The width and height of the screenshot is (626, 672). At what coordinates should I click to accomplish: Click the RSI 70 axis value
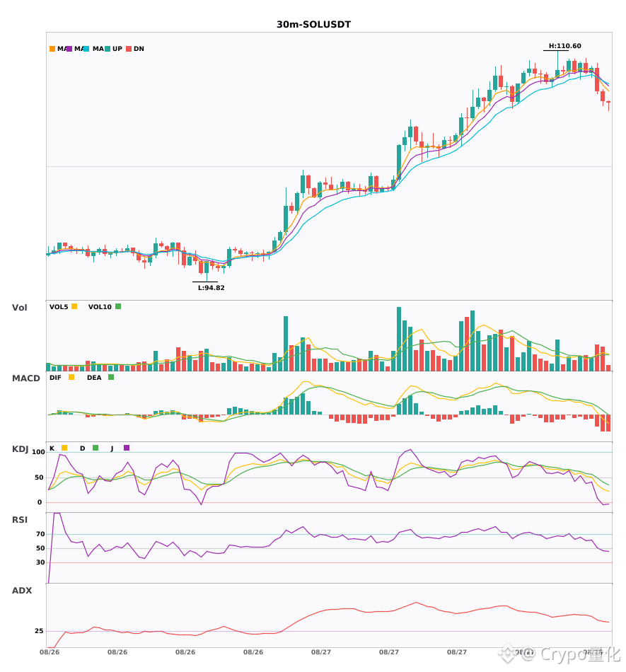click(x=40, y=534)
